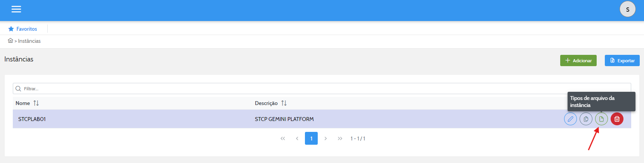Delete STCPLAB01 with the red trash icon
The height and width of the screenshot is (163, 644).
(x=617, y=119)
